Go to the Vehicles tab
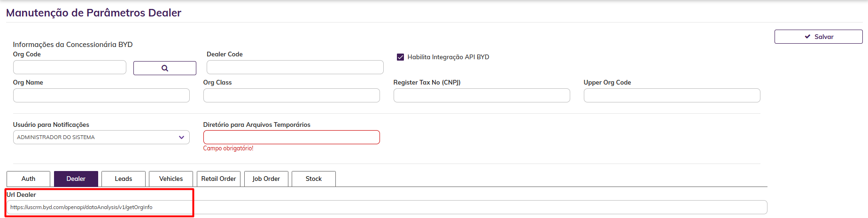Screen dimensions: 868x218 171,179
